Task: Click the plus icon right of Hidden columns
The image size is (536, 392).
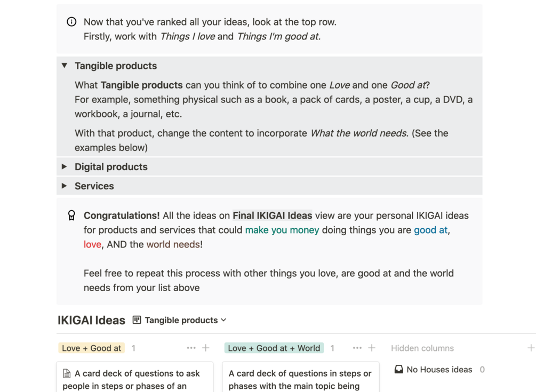Action: coord(531,348)
